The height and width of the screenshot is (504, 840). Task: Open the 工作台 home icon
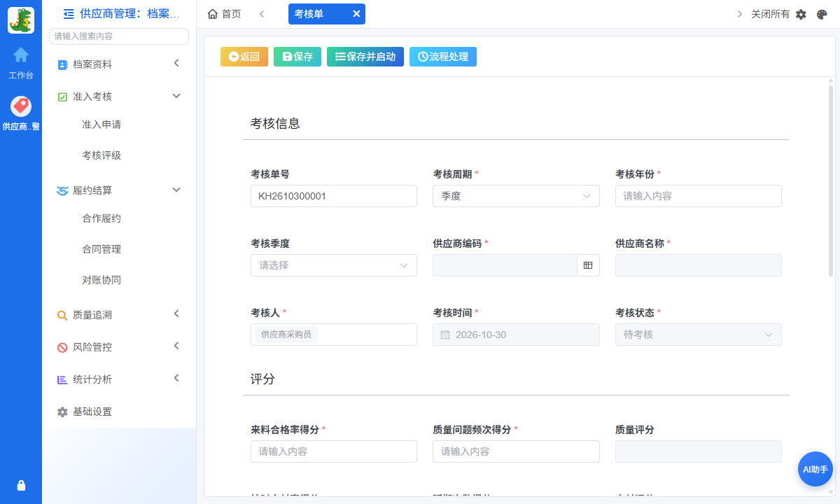click(21, 55)
